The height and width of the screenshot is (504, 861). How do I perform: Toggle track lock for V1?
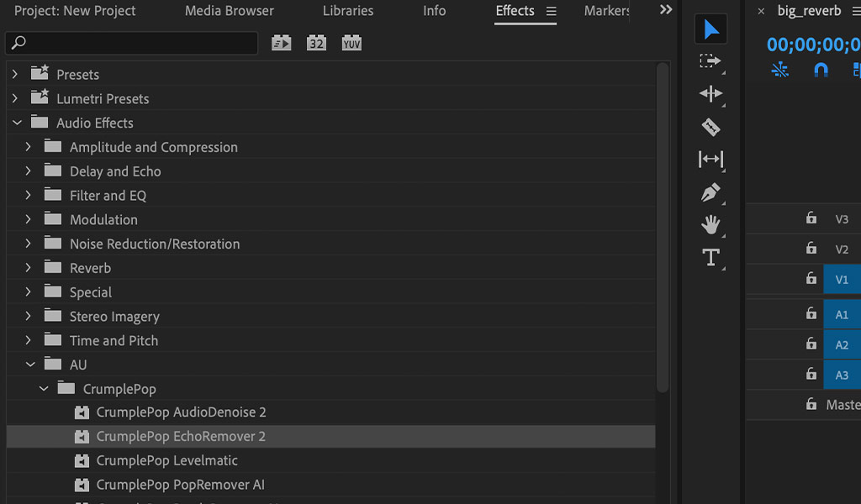pos(811,278)
